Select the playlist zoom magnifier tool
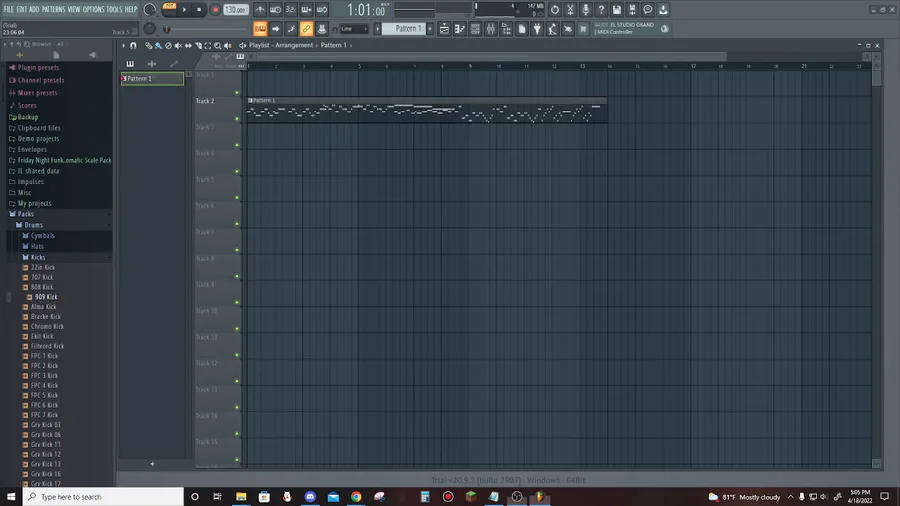Viewport: 900px width, 506px height. [x=218, y=45]
